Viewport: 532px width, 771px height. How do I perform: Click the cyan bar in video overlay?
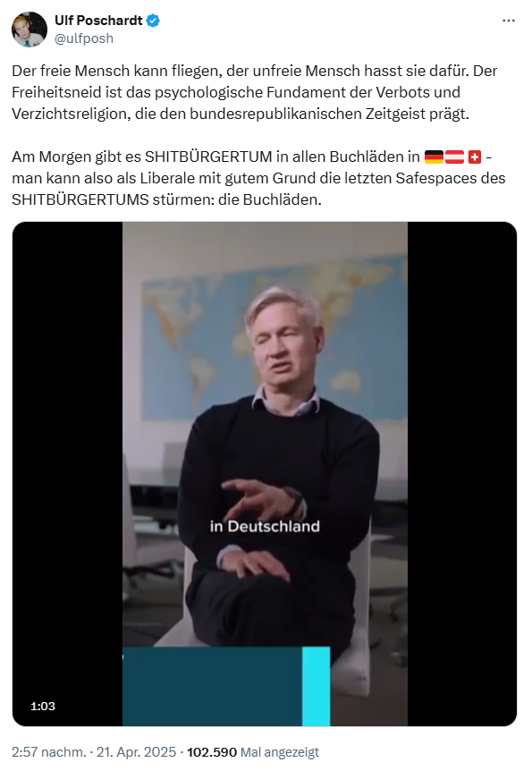[x=316, y=686]
